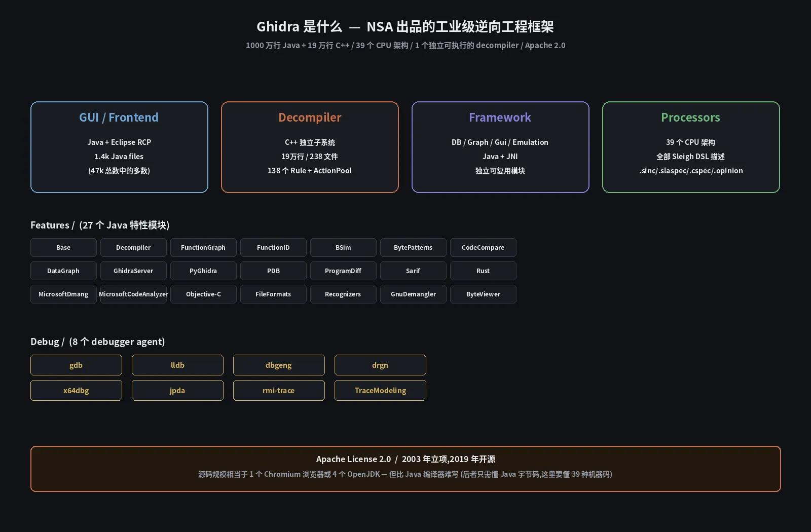Select the Processors card

point(691,147)
